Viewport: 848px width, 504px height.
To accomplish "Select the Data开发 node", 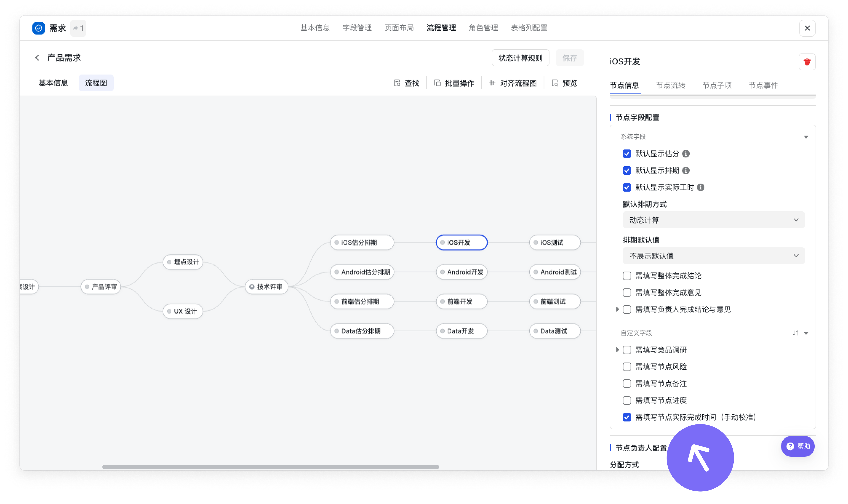I will 461,331.
